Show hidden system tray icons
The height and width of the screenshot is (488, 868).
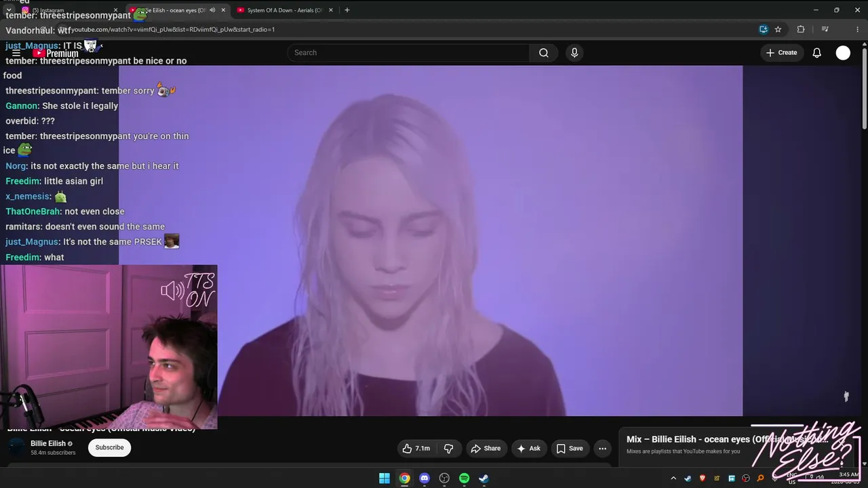tap(673, 479)
